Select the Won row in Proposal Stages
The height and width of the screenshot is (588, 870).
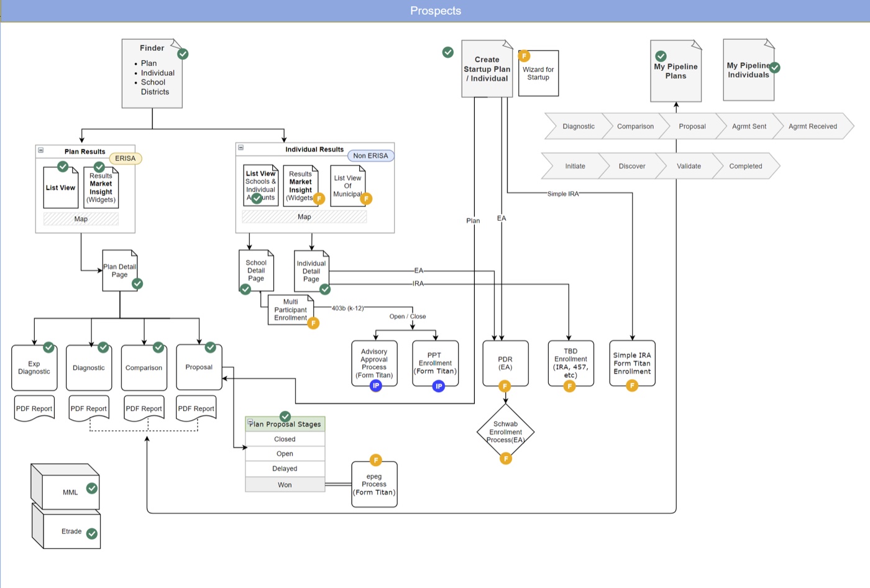coord(285,485)
